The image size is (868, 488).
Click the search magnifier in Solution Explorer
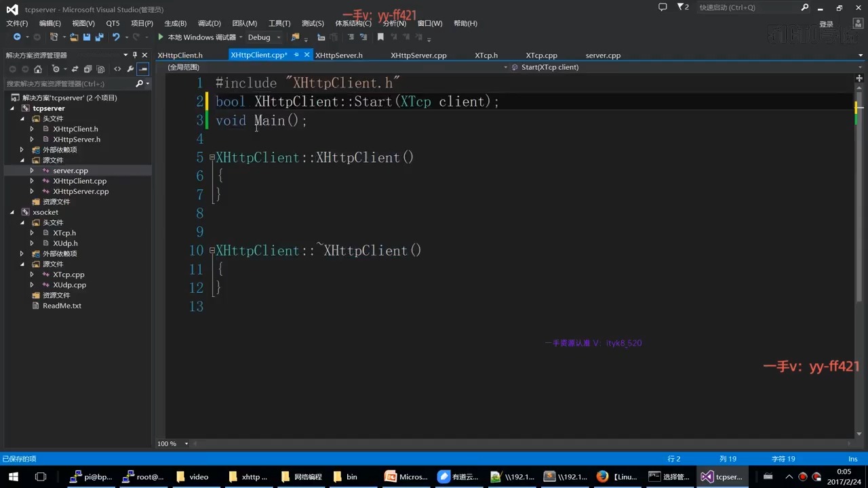(x=140, y=83)
